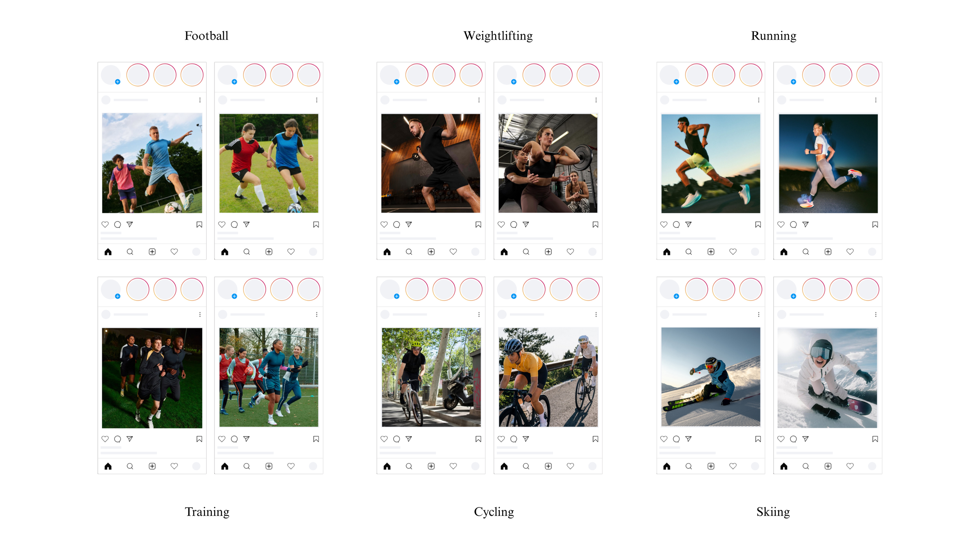
Task: Open last story ring in yellow cyclist mockup
Action: 588,289
